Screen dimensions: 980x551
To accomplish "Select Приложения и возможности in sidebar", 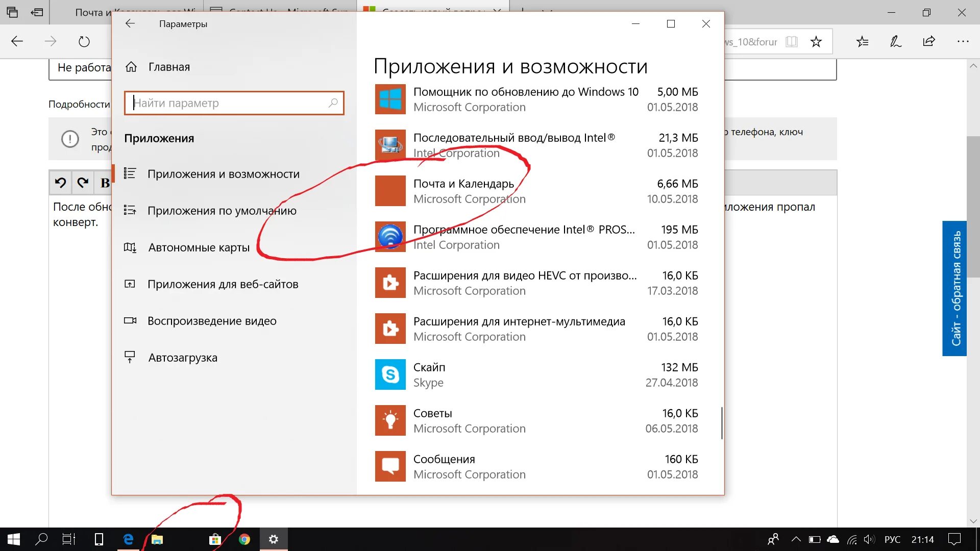I will (x=224, y=174).
